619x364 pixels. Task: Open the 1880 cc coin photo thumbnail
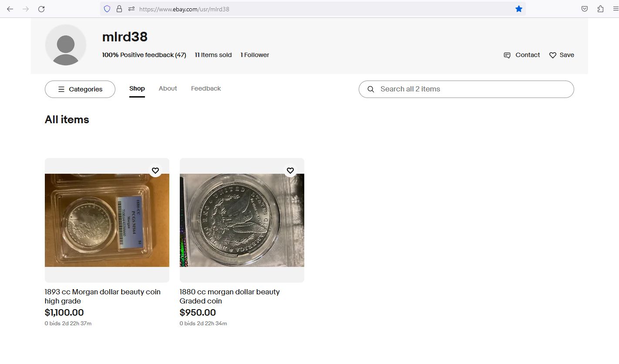(242, 220)
